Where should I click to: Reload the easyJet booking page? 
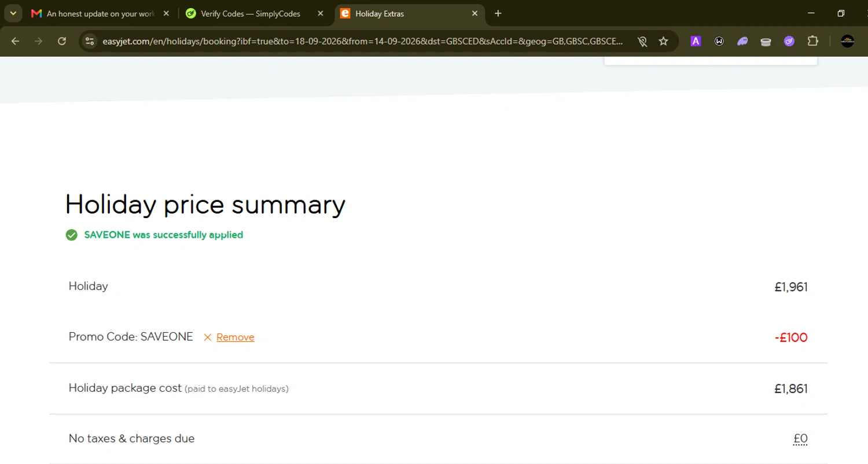(62, 41)
